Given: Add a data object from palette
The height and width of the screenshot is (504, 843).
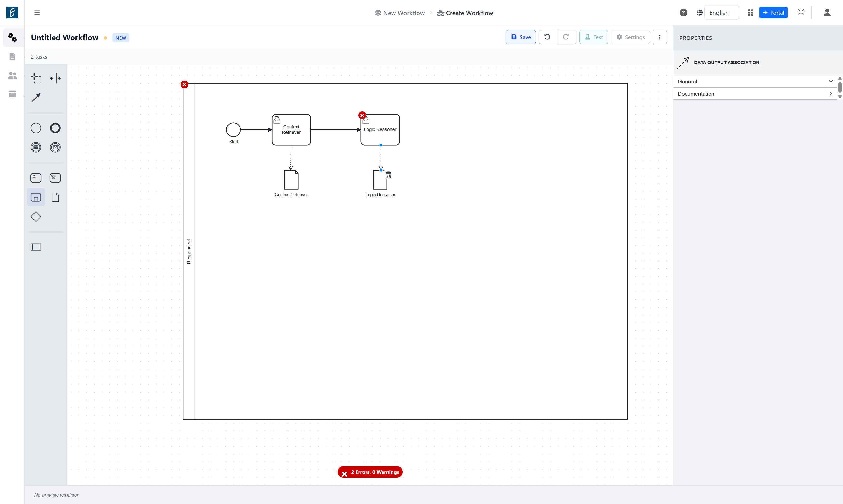Looking at the screenshot, I should click(x=55, y=197).
